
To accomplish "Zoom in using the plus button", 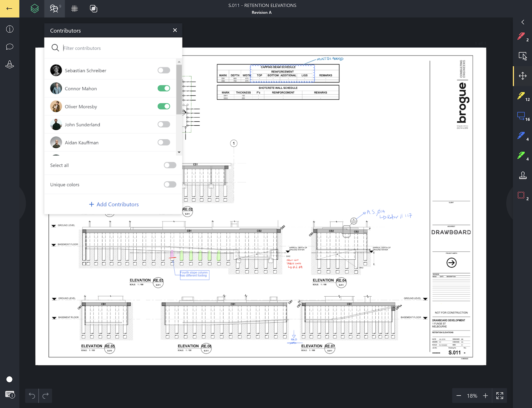I will [x=486, y=396].
